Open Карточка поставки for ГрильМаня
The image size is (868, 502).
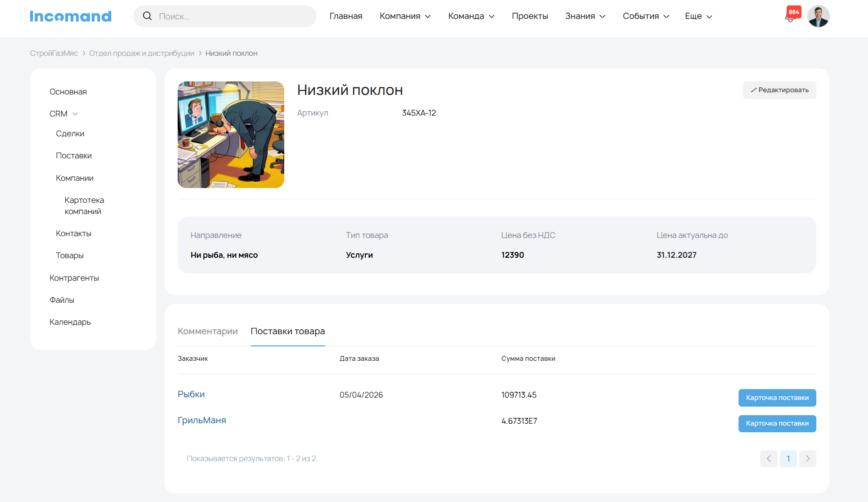point(777,423)
